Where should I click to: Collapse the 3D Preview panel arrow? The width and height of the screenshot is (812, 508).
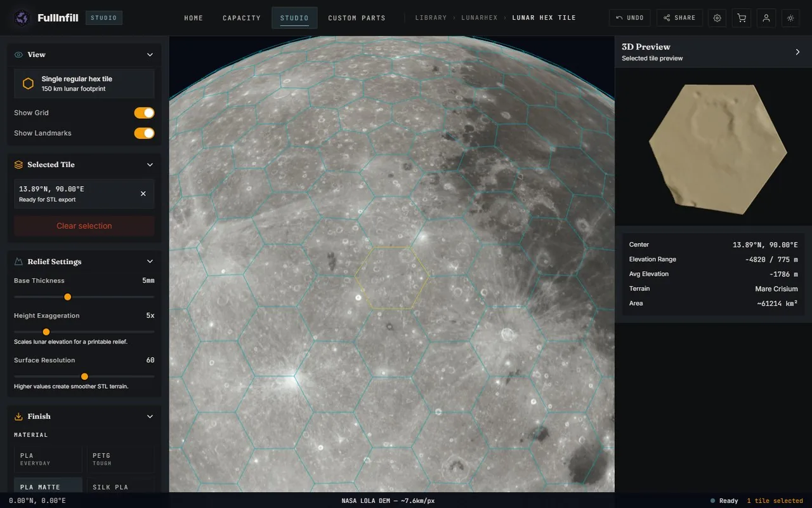[797, 52]
